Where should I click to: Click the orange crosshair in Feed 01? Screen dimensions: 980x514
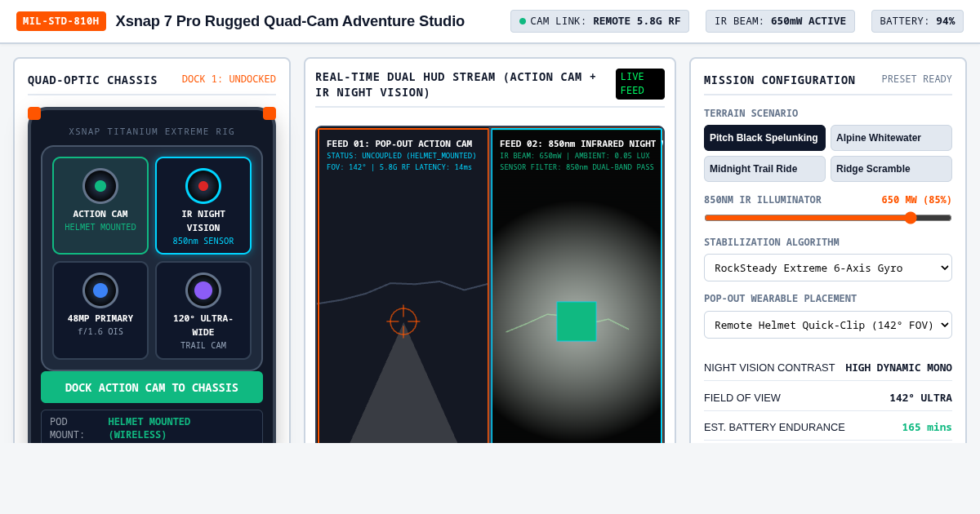pos(403,321)
